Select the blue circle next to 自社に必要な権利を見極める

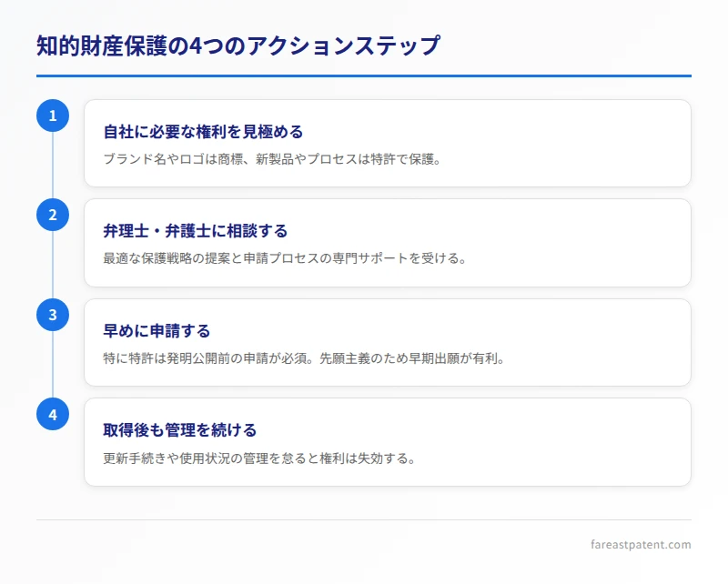(x=54, y=116)
